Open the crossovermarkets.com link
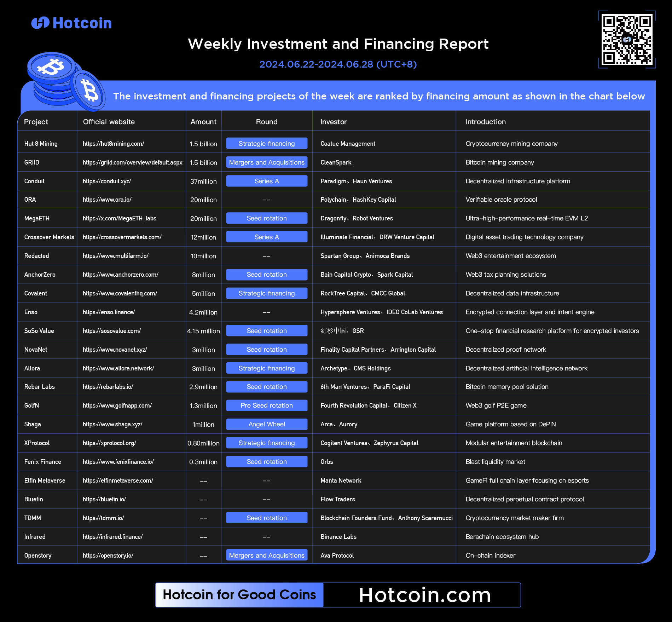The image size is (672, 622). pos(122,237)
